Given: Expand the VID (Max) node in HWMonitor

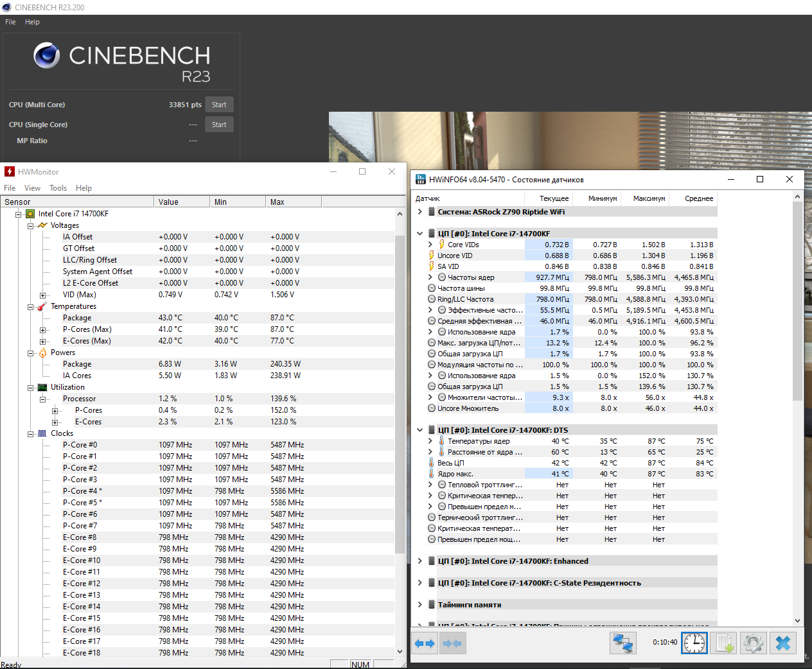Looking at the screenshot, I should pos(43,295).
